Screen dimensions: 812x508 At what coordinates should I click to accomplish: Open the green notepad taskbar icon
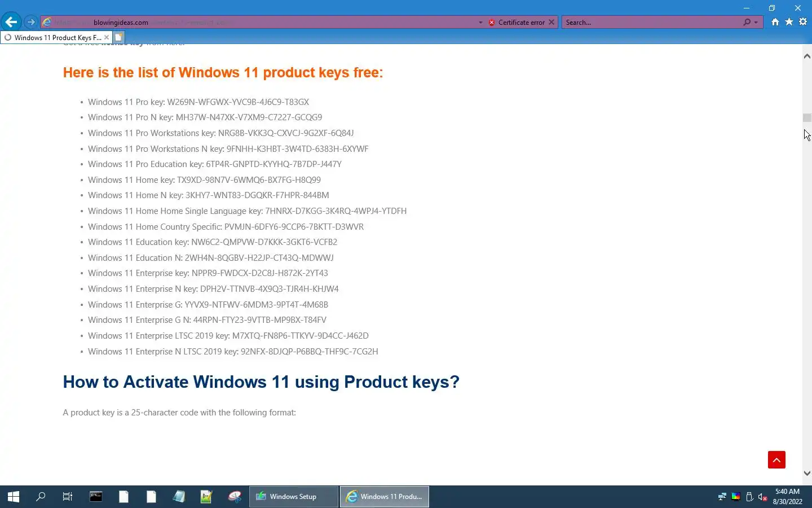(206, 497)
